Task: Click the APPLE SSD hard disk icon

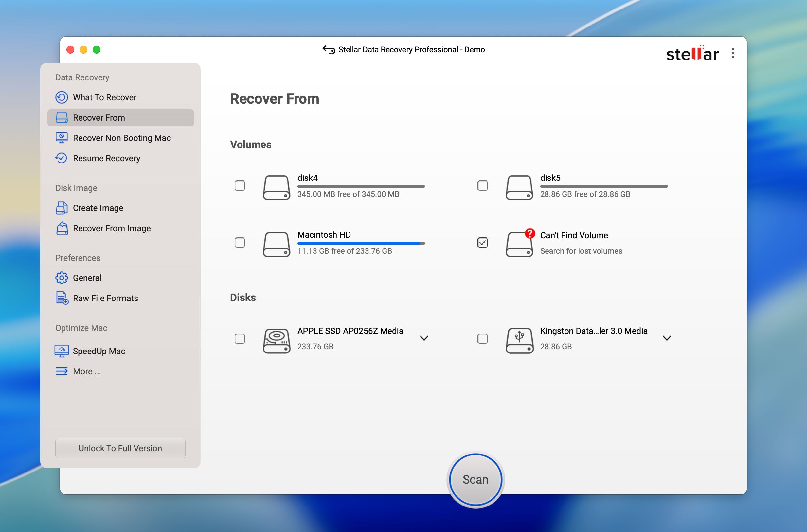Action: (x=276, y=341)
